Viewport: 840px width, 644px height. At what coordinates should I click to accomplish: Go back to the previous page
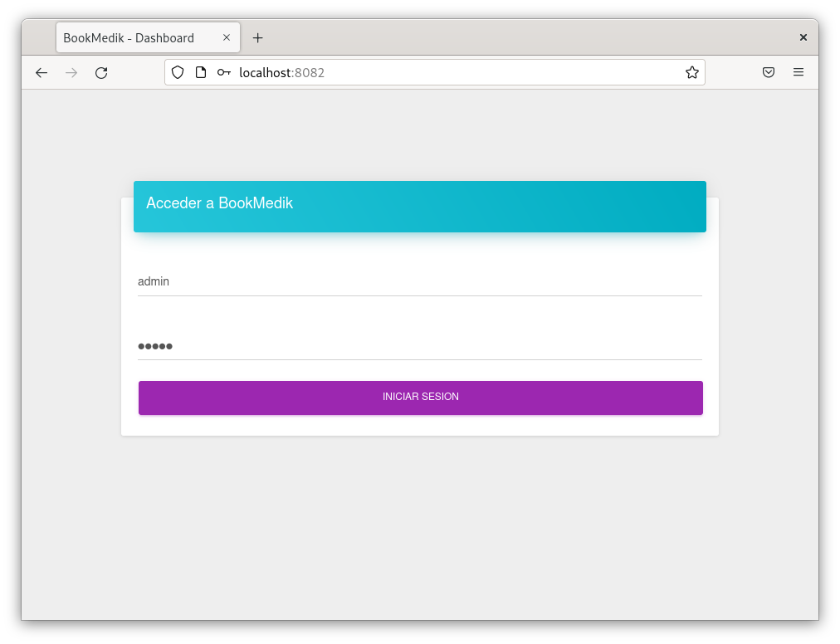coord(42,73)
